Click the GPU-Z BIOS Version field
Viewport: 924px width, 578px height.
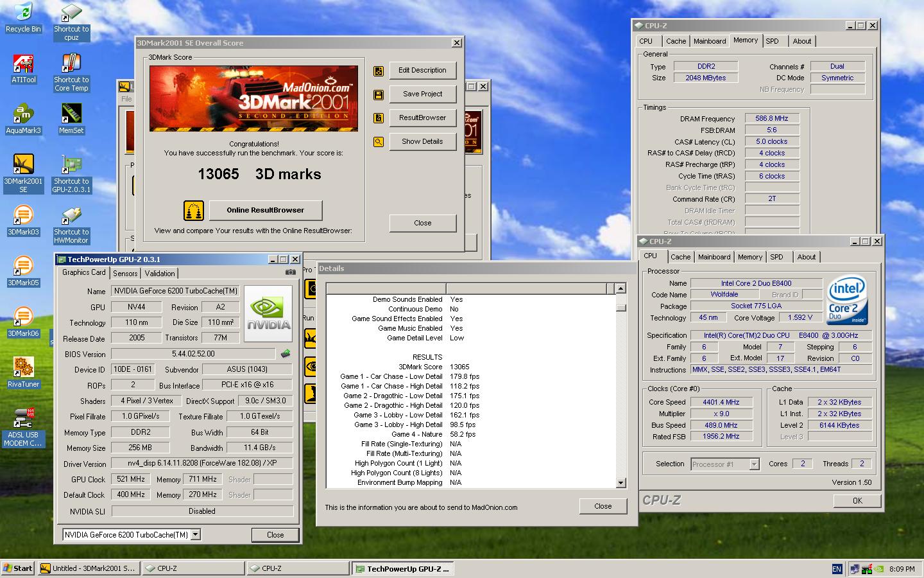tap(193, 354)
